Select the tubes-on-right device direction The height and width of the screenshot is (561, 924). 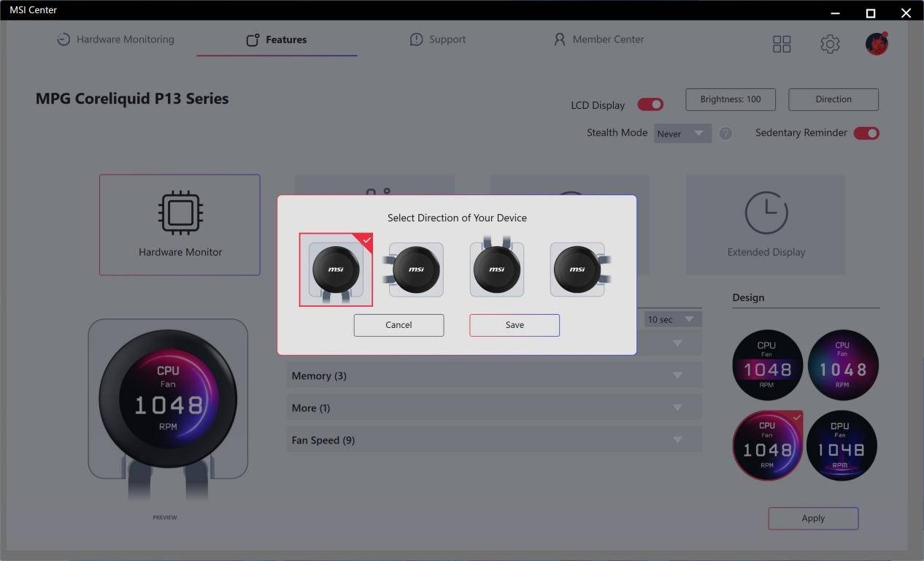pyautogui.click(x=577, y=270)
